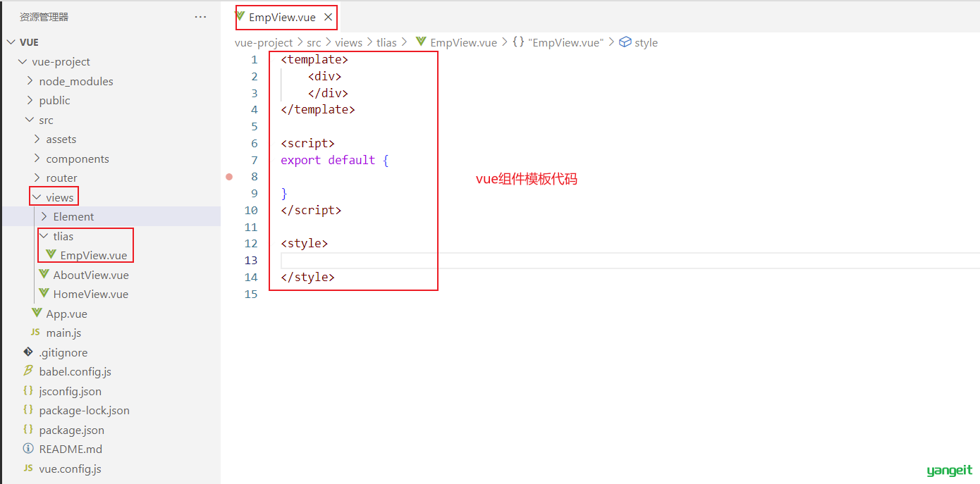Click src in the breadcrumb path
The width and height of the screenshot is (980, 484).
(x=314, y=42)
